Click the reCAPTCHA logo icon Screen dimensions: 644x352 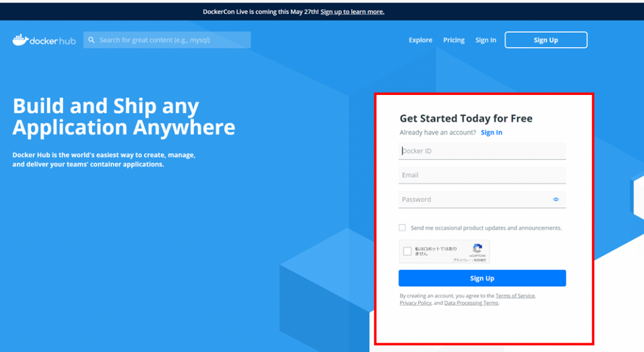[x=477, y=248]
